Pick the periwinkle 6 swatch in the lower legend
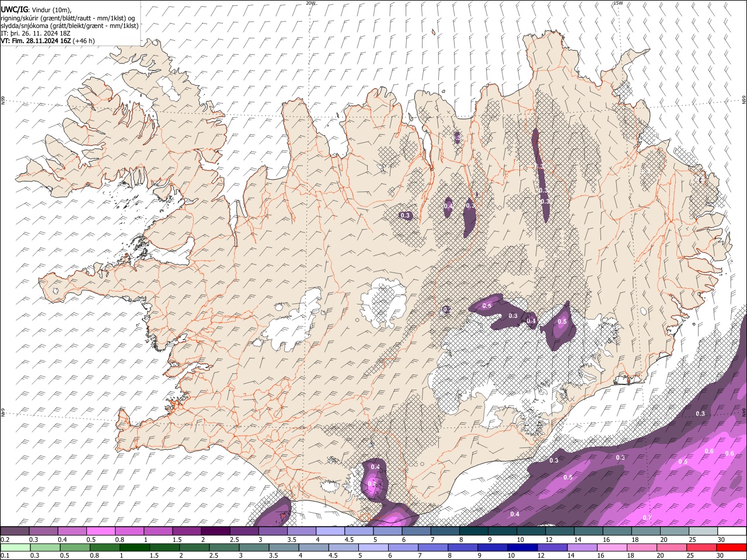Viewport: 747px width, 560px height. [x=403, y=547]
